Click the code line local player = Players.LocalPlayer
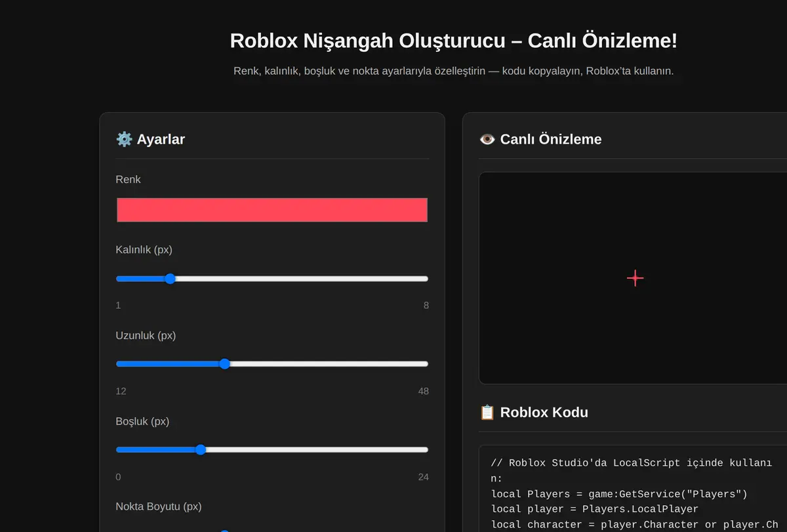787x532 pixels. tap(595, 509)
